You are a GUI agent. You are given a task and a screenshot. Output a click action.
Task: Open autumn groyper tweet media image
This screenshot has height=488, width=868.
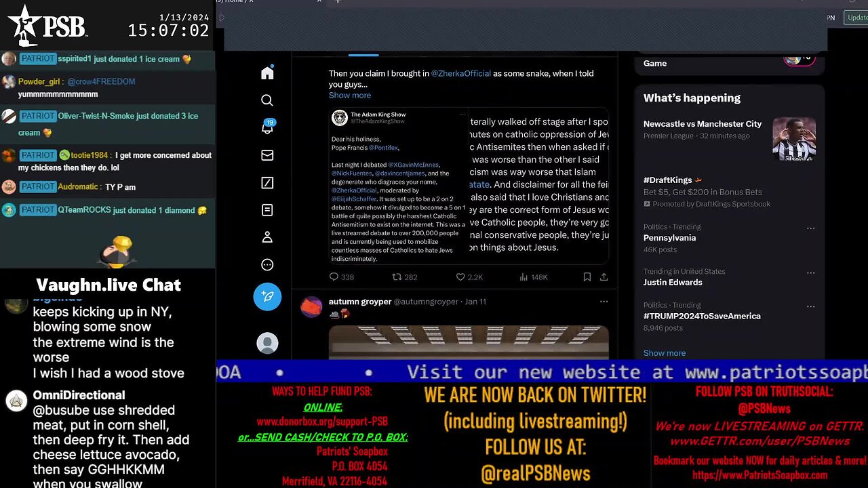coord(469,342)
